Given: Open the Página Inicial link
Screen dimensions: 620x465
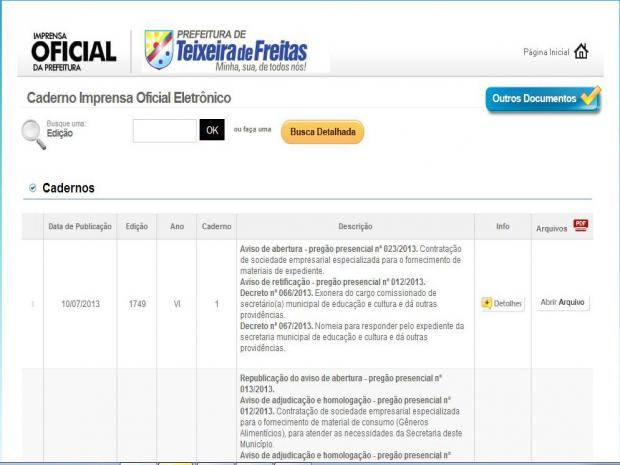Looking at the screenshot, I should (x=546, y=52).
